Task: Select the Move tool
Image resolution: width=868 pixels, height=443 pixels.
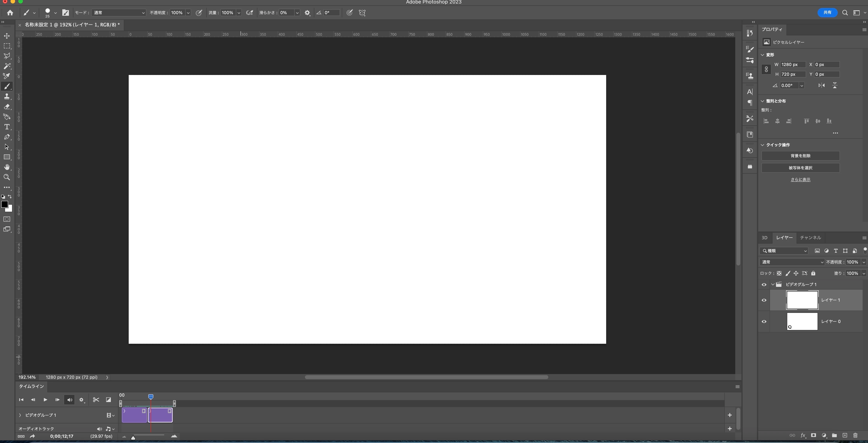Action: pos(7,36)
